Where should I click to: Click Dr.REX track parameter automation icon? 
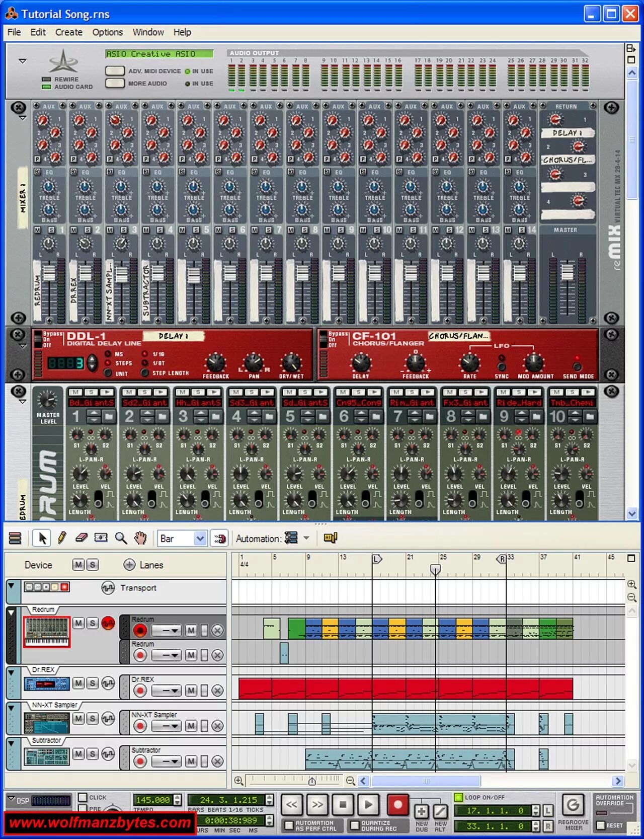pos(108,683)
